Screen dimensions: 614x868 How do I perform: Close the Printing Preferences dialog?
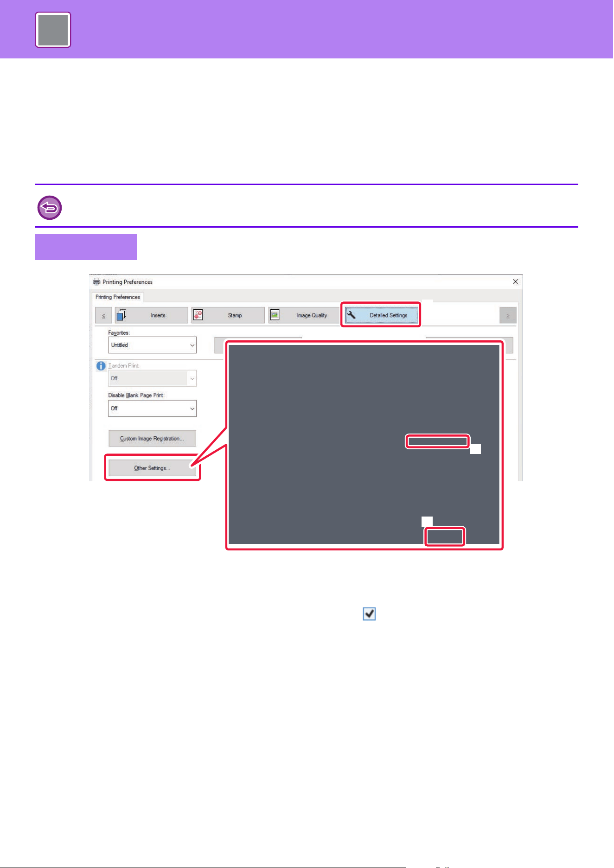coord(515,282)
